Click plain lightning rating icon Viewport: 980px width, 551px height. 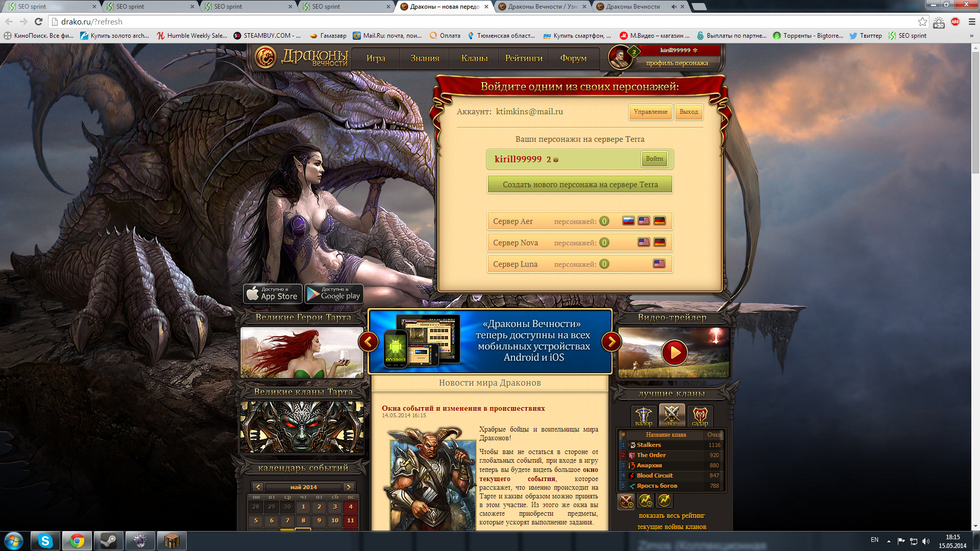pos(664,501)
